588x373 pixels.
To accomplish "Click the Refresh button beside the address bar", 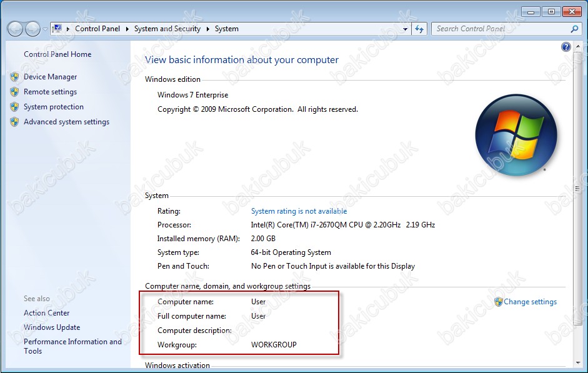I will tap(419, 29).
